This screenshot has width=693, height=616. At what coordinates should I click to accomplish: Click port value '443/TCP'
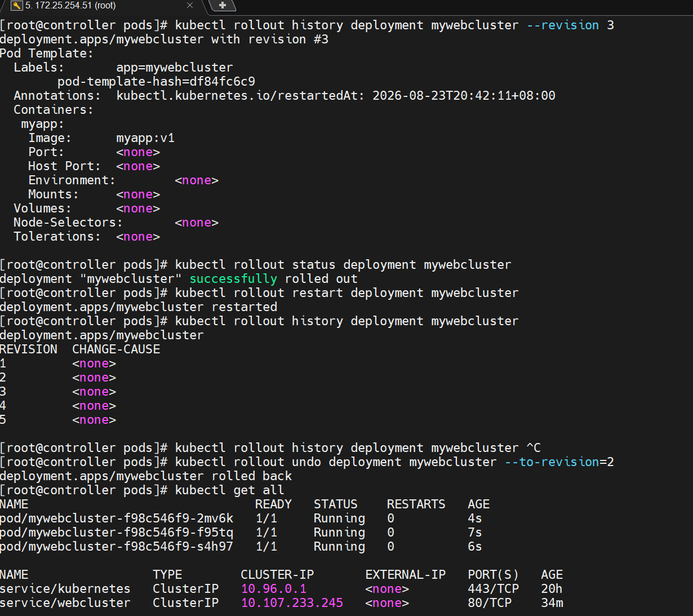pyautogui.click(x=493, y=589)
